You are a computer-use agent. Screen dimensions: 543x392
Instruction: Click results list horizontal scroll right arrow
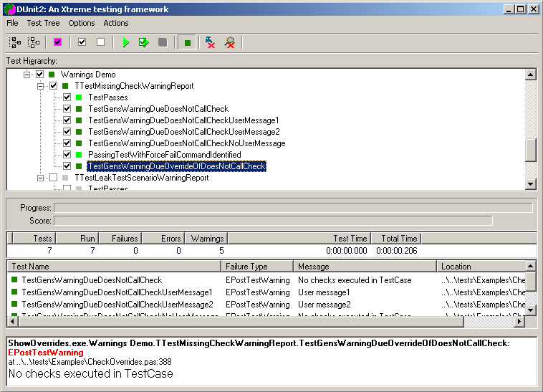519,321
